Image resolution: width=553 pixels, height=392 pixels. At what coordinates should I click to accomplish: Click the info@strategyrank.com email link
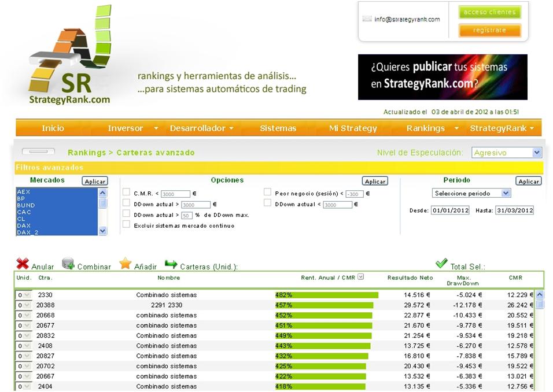pos(407,20)
